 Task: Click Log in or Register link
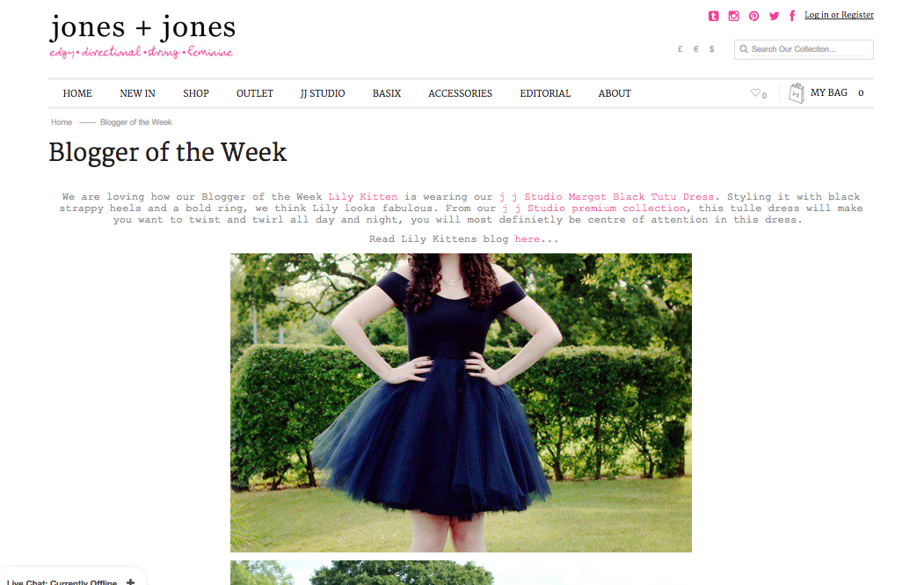[x=839, y=15]
